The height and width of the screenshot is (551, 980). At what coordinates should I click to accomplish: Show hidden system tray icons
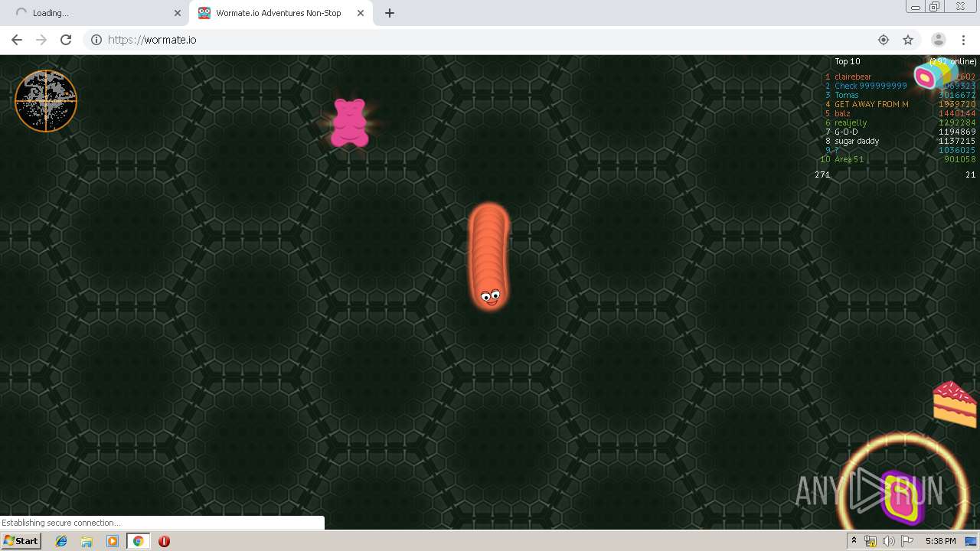point(854,541)
